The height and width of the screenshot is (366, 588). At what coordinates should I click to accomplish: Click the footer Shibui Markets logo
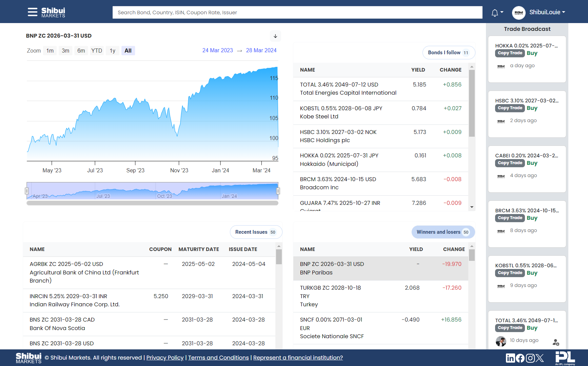click(x=28, y=358)
